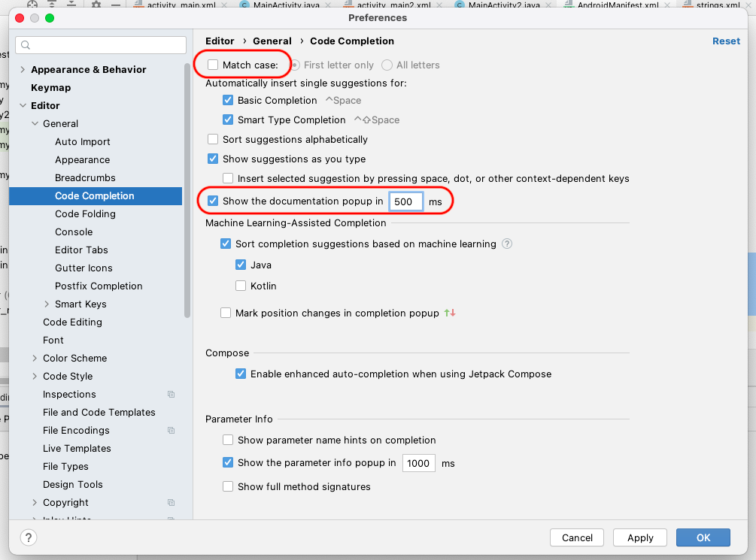The image size is (756, 560).
Task: Click the project-level icon beside File Encodings
Action: point(171,431)
